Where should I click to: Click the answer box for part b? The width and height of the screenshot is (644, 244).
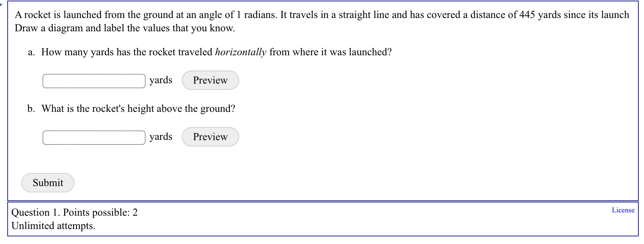pos(93,137)
